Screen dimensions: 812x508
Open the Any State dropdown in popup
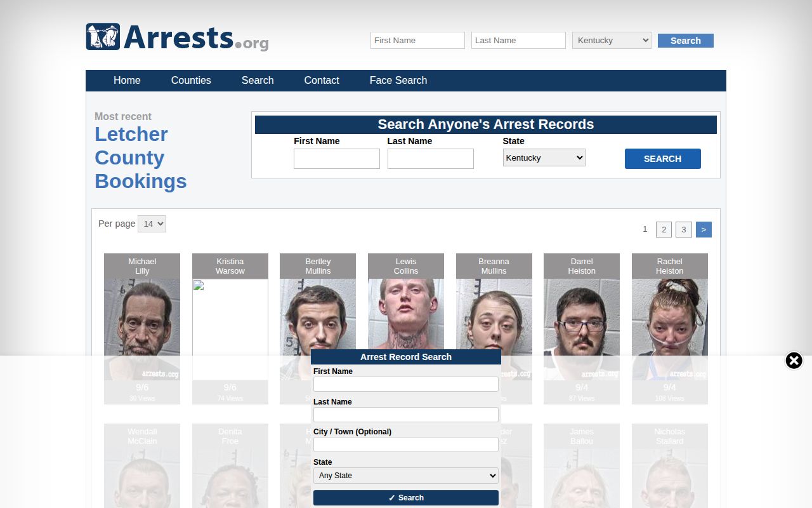[406, 476]
